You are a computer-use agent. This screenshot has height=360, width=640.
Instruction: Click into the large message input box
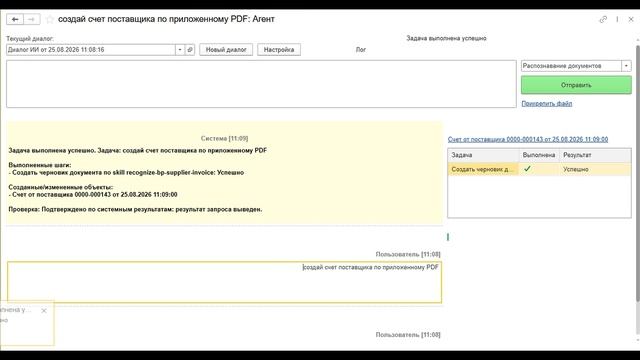pyautogui.click(x=261, y=84)
